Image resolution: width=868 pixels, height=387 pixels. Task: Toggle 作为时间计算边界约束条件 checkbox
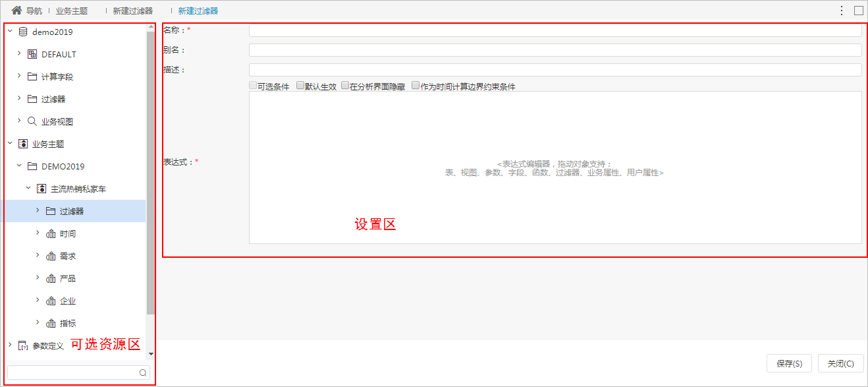[416, 85]
